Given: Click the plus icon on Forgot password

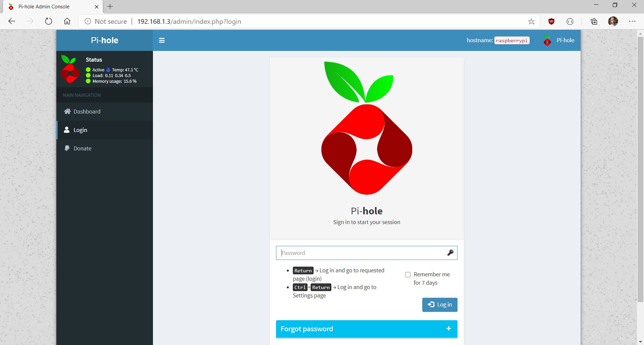Looking at the screenshot, I should (x=448, y=329).
